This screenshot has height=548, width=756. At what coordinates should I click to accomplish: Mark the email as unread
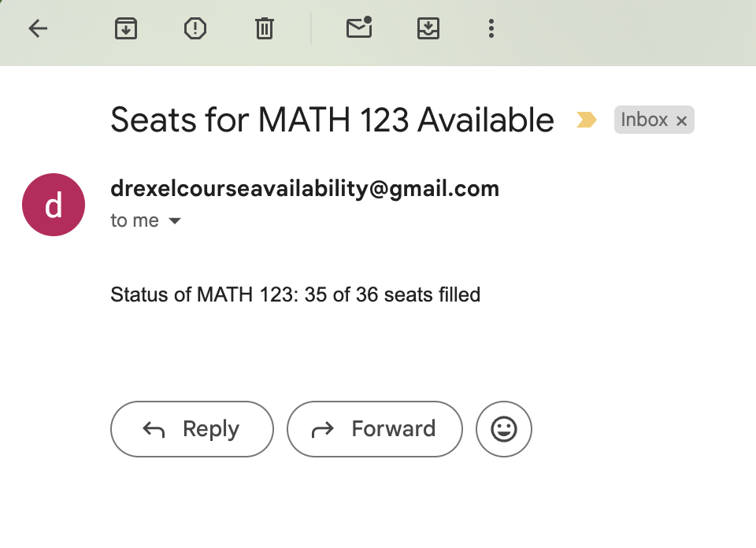(359, 29)
